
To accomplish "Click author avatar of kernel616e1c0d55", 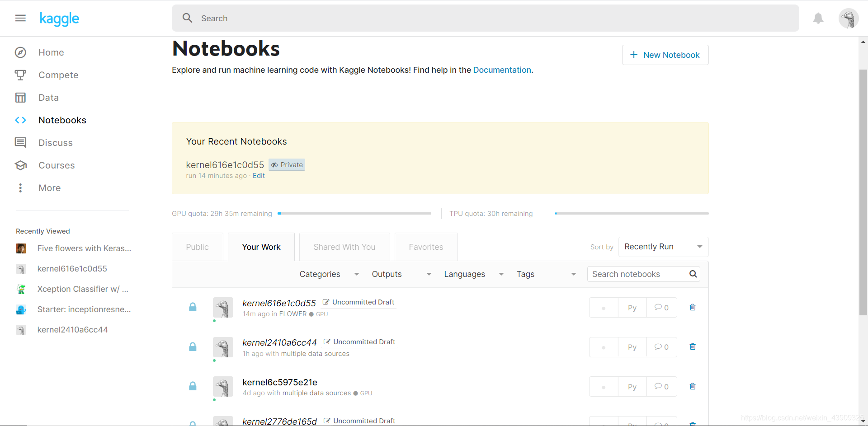I will pos(223,307).
